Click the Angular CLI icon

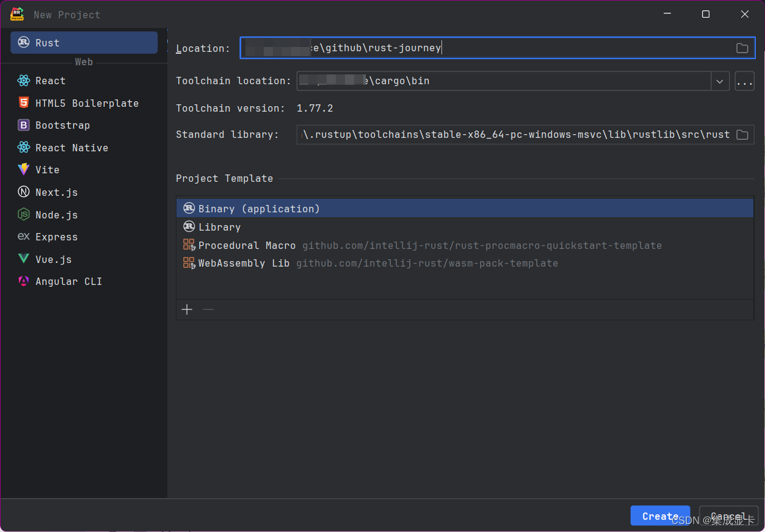[x=24, y=281]
